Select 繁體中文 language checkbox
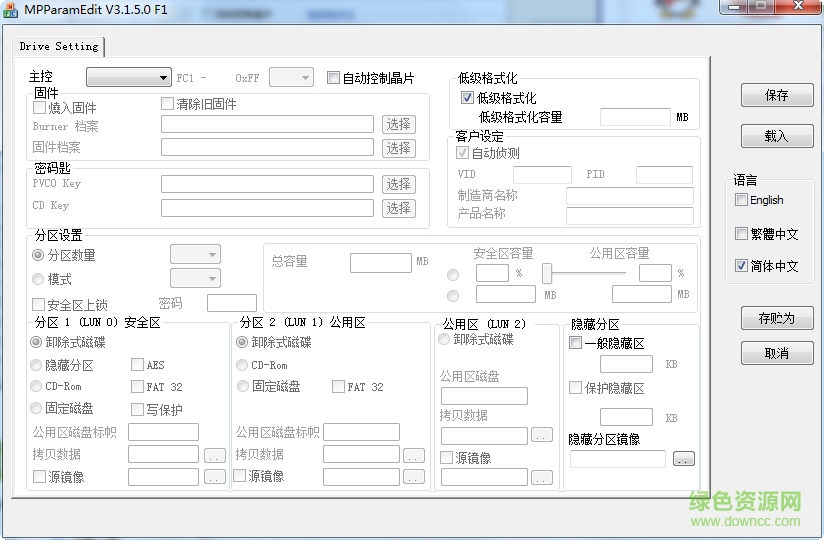824x540 pixels. (741, 234)
